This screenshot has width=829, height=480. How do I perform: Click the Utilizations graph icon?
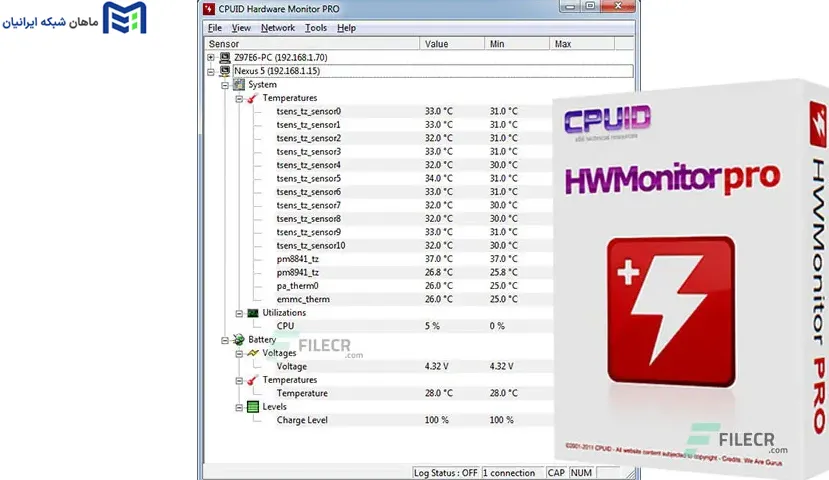[x=253, y=312]
